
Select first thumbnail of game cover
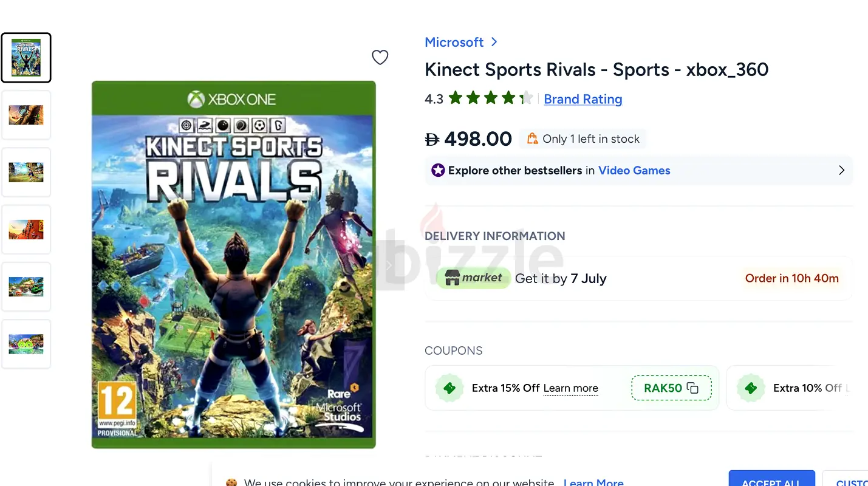click(26, 58)
